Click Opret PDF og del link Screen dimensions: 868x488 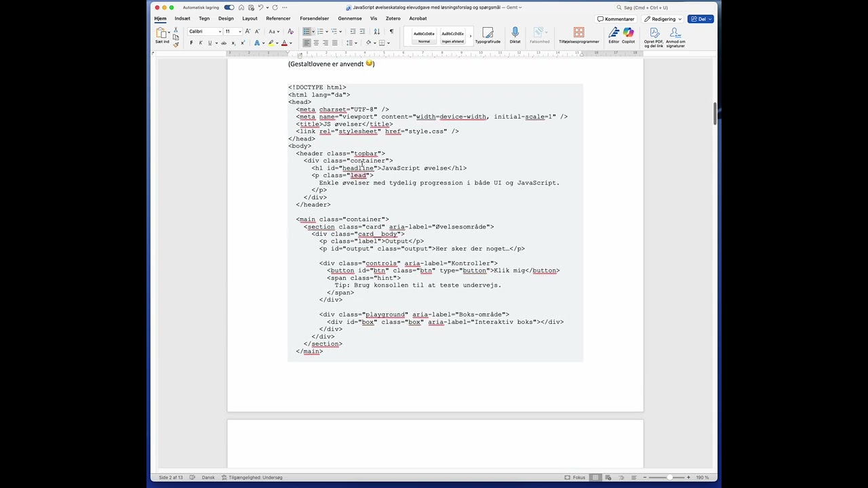tap(654, 38)
